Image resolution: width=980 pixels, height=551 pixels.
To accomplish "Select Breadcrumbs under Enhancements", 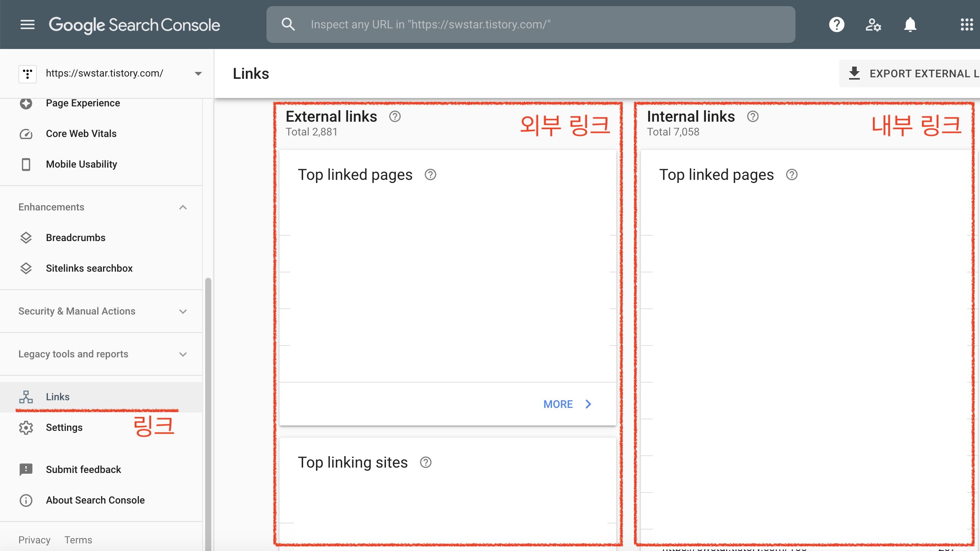I will pos(75,237).
